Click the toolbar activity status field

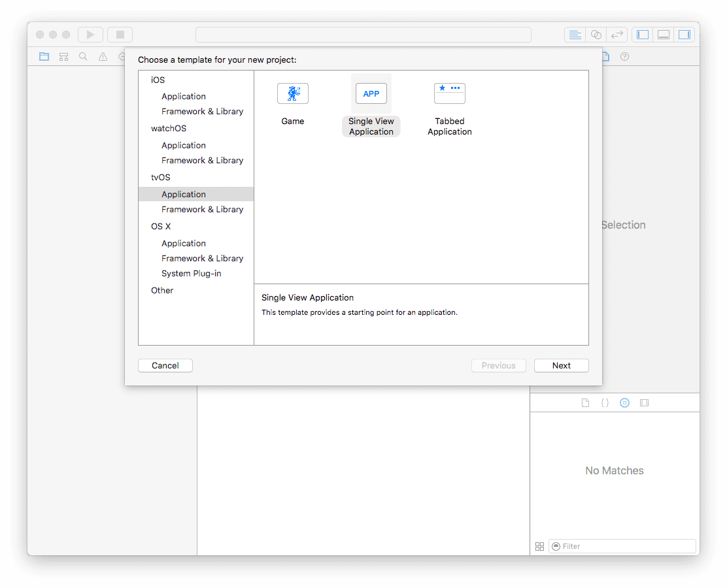(x=363, y=35)
